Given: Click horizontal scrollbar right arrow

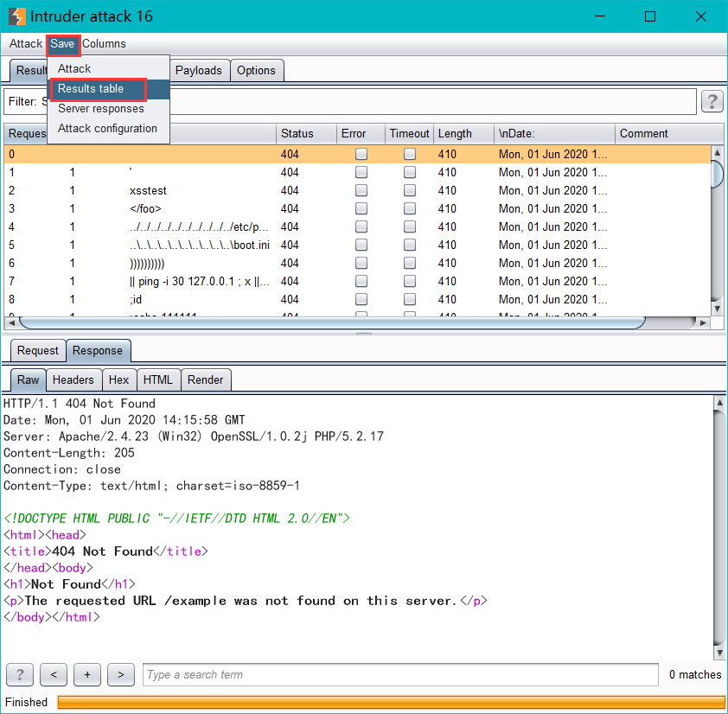Looking at the screenshot, I should [703, 322].
